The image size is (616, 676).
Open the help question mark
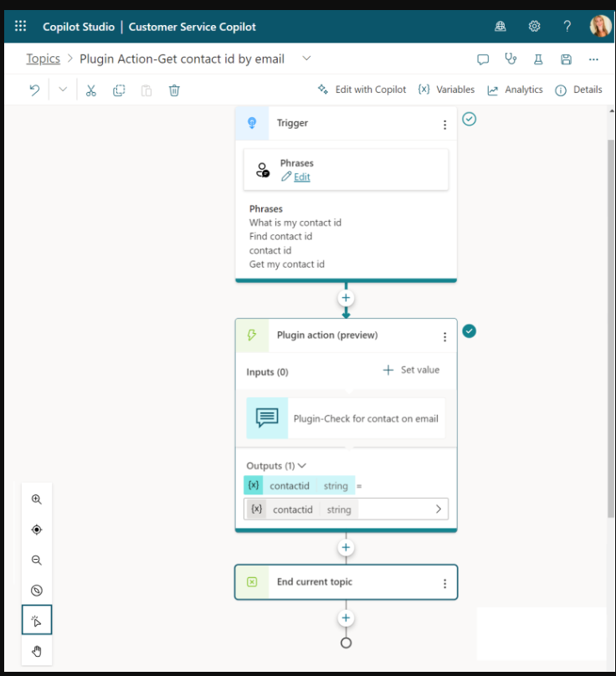pos(567,26)
